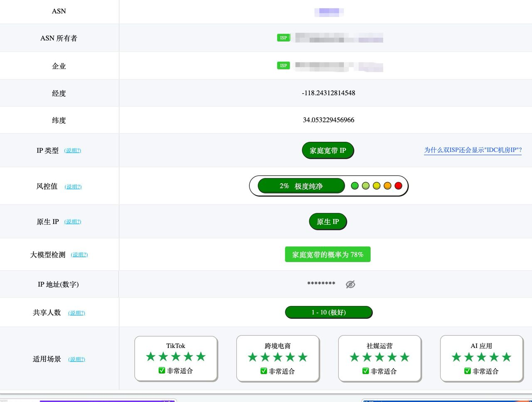532x402 pixels.
Task: Open the 说明? link beside 适用场景
Action: (76, 359)
